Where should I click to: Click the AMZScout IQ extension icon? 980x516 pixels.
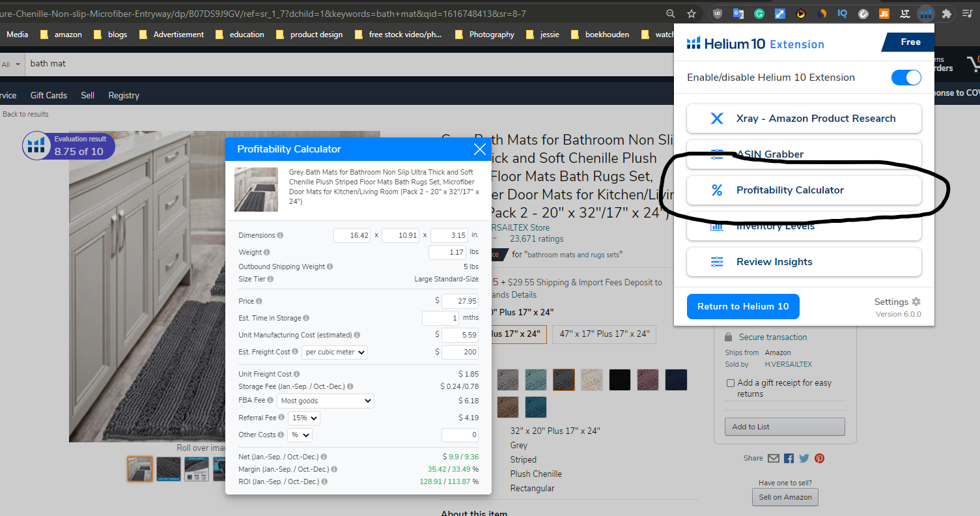tap(843, 13)
